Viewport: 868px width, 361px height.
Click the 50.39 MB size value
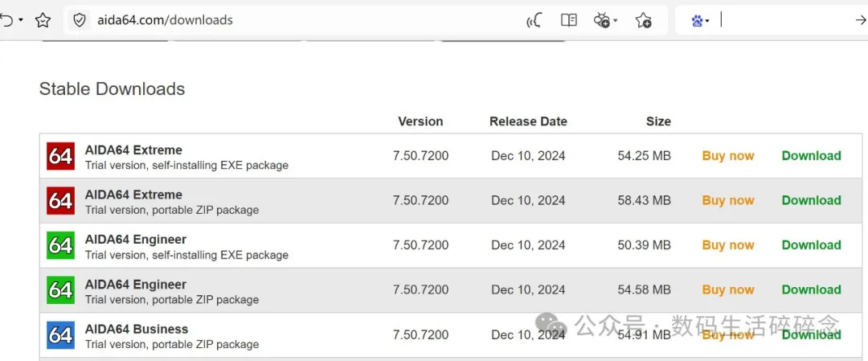click(x=645, y=245)
